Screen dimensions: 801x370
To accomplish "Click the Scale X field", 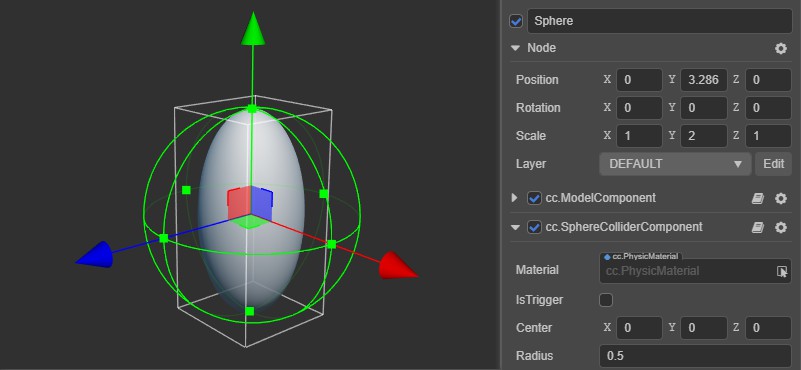I will tap(640, 136).
